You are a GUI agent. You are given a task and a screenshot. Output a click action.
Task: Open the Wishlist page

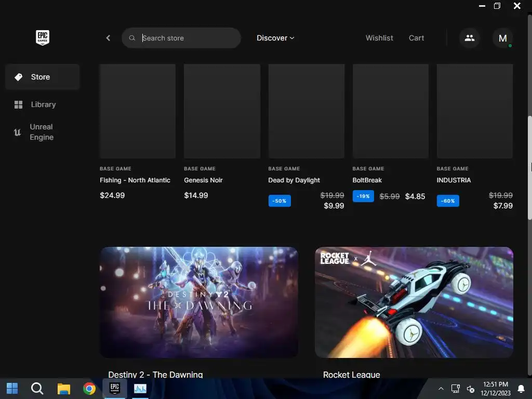379,38
